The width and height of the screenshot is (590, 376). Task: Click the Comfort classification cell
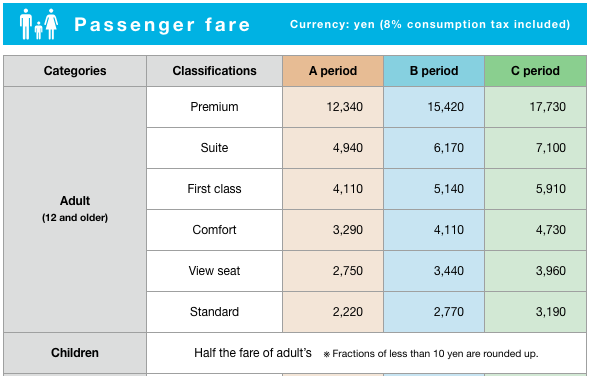point(214,230)
